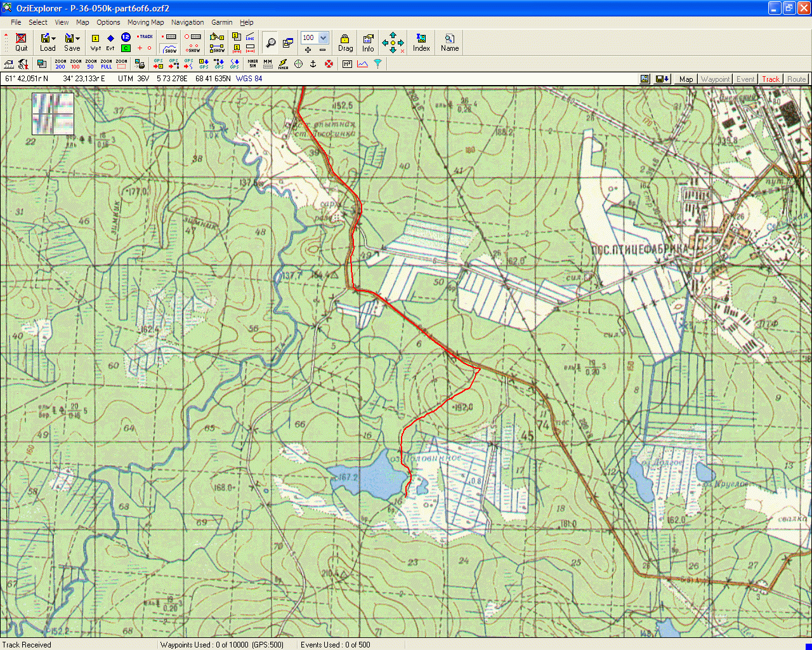
Task: Toggle the route Show button
Action: click(218, 49)
